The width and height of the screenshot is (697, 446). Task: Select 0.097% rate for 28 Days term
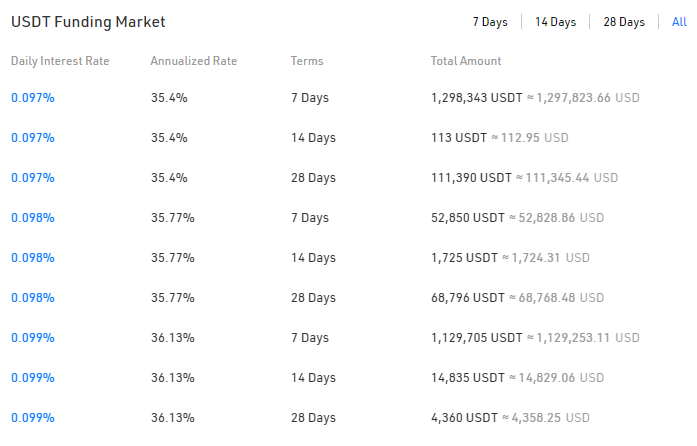[x=33, y=178]
